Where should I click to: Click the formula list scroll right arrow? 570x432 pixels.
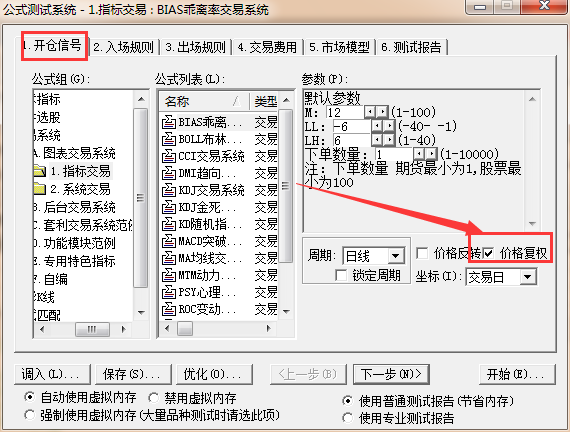pyautogui.click(x=269, y=328)
